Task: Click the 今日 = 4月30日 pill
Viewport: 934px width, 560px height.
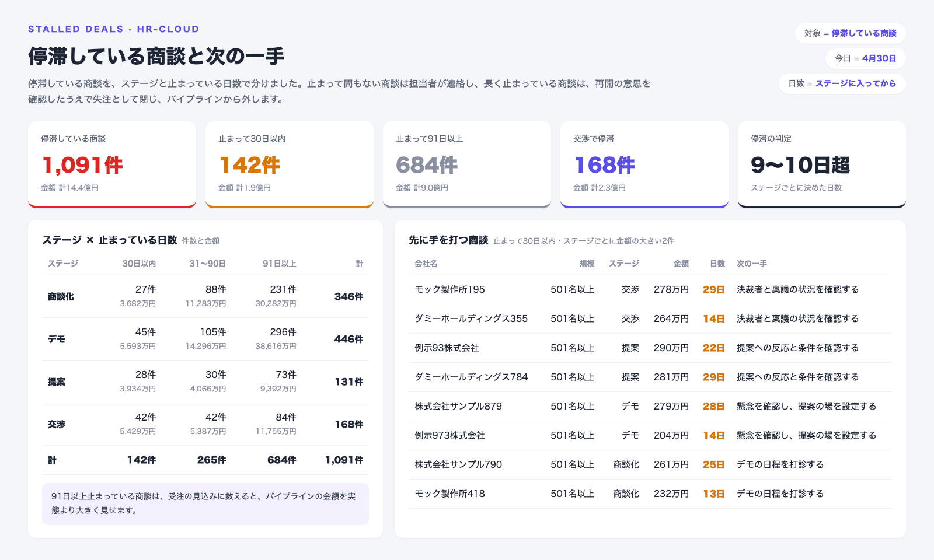Action: [865, 58]
